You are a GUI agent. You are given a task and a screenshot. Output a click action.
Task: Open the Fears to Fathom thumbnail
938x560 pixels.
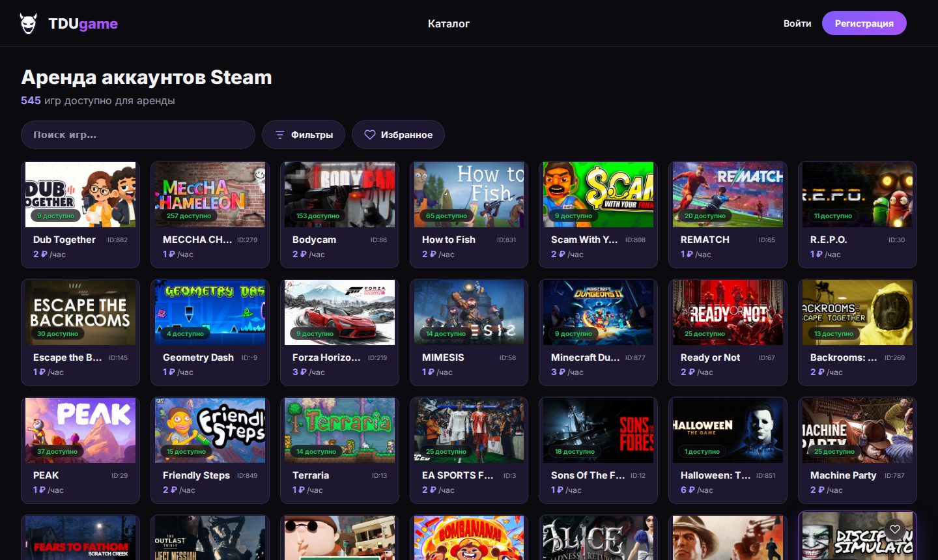point(81,538)
